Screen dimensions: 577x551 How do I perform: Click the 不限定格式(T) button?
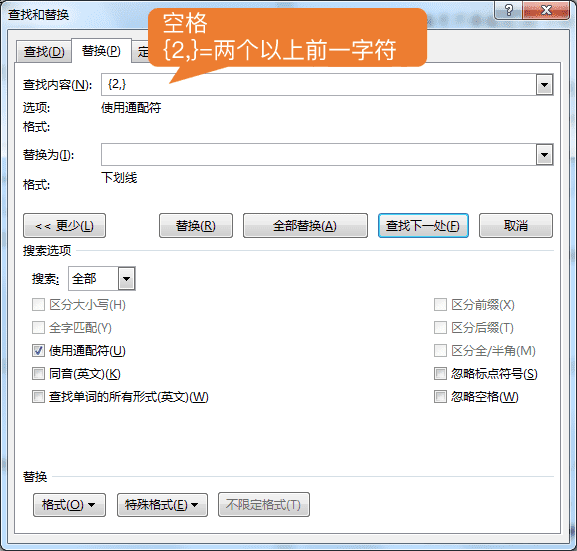coord(263,505)
